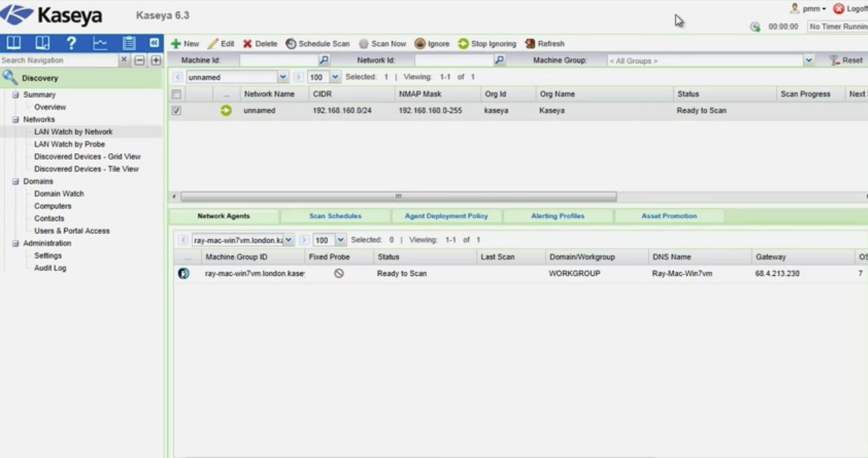Sort by the CIDR column header

coord(351,94)
